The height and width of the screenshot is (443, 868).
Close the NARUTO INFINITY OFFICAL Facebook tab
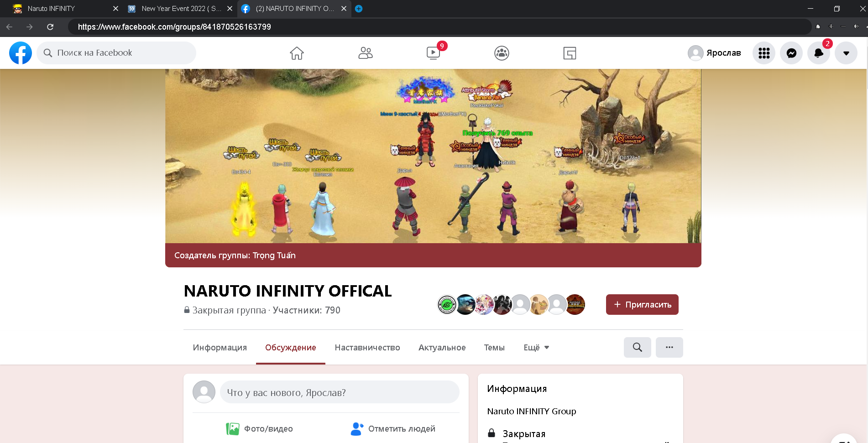(x=344, y=9)
